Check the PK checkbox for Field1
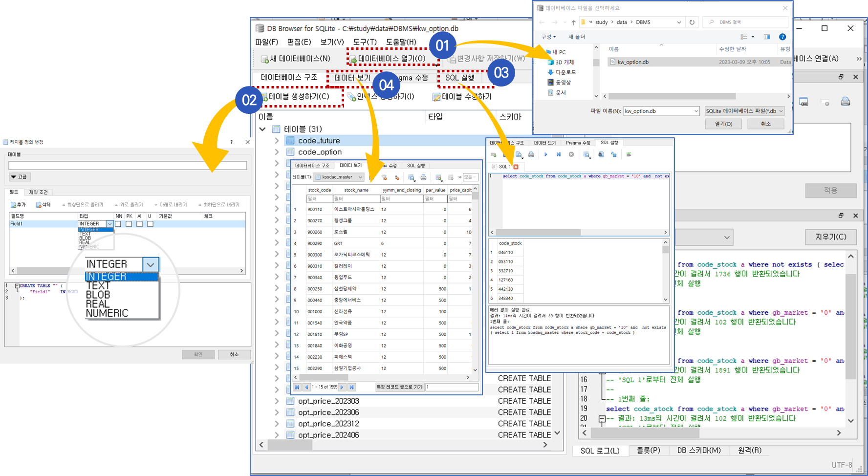The height and width of the screenshot is (476, 868). (129, 223)
